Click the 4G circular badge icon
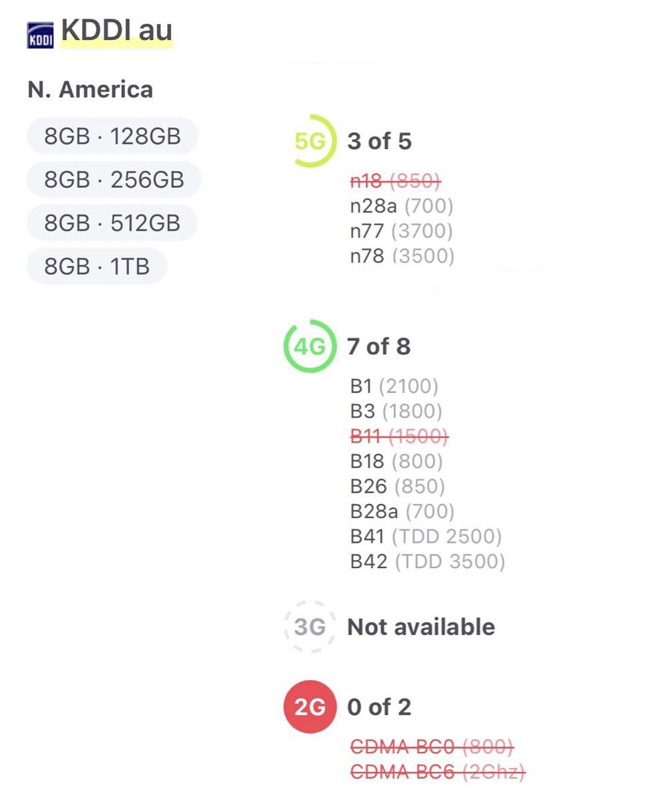 point(310,346)
